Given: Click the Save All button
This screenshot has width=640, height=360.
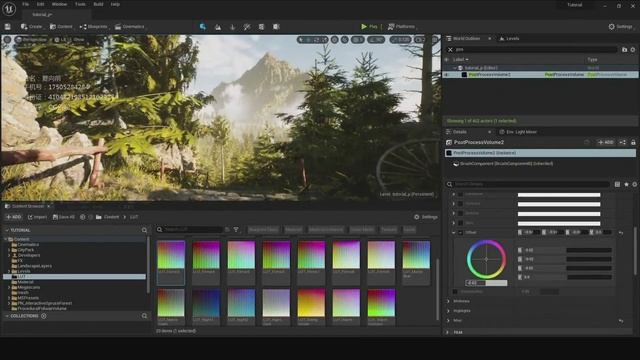Looking at the screenshot, I should (x=64, y=217).
